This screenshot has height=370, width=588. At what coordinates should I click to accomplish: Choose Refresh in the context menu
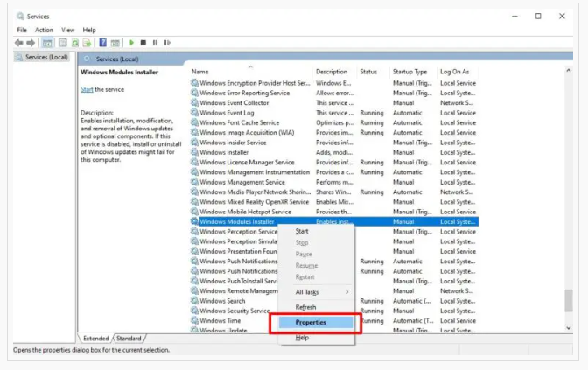click(x=316, y=307)
